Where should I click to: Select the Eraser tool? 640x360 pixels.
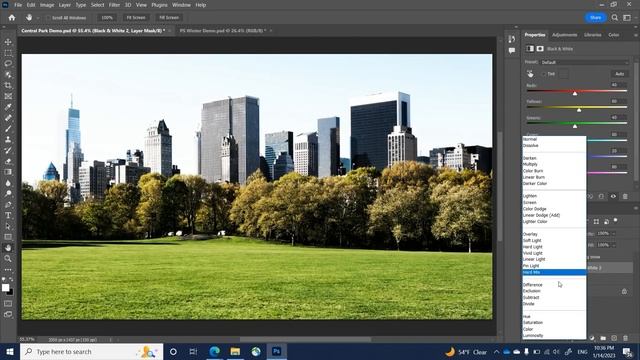8,161
